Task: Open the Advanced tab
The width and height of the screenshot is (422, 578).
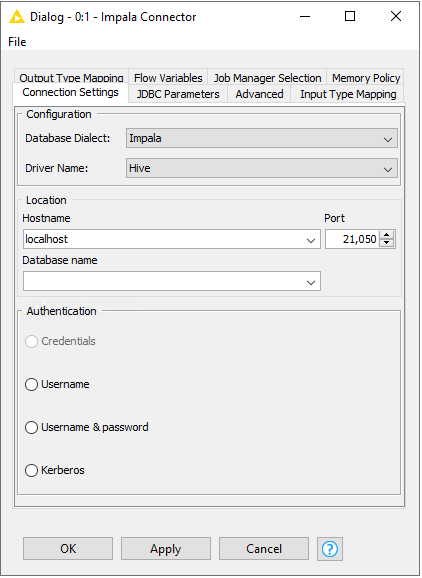Action: pos(259,94)
